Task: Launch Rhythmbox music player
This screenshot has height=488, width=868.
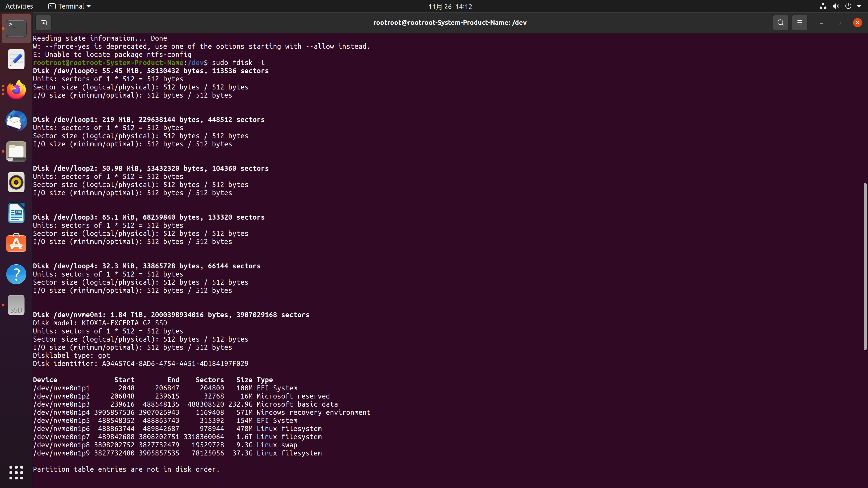Action: [x=16, y=182]
